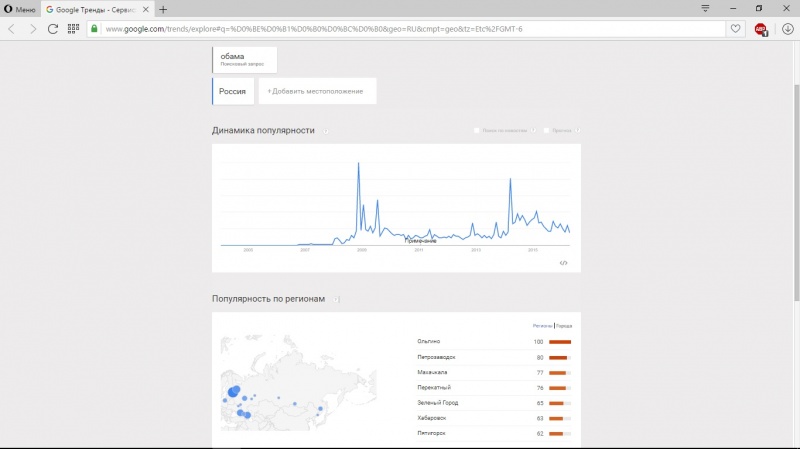
Task: Open the downloads arrow icon
Action: click(x=787, y=29)
